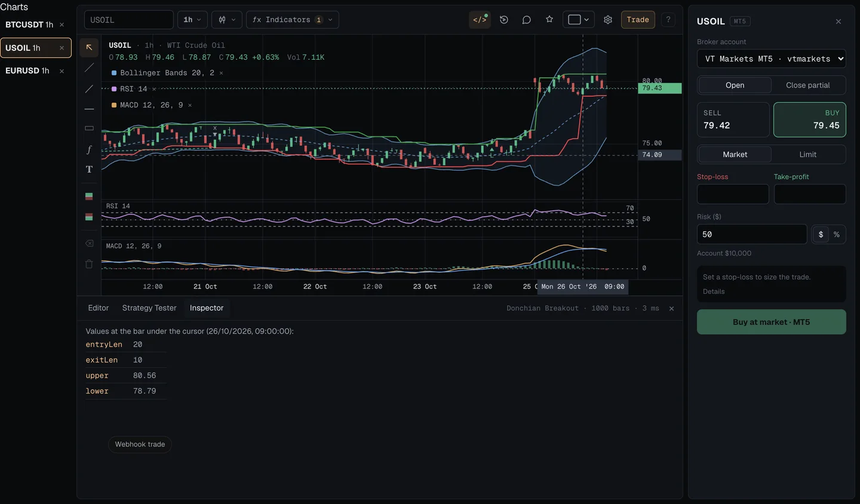Select the text annotation tool
Viewport: 860px width, 504px height.
tap(89, 170)
